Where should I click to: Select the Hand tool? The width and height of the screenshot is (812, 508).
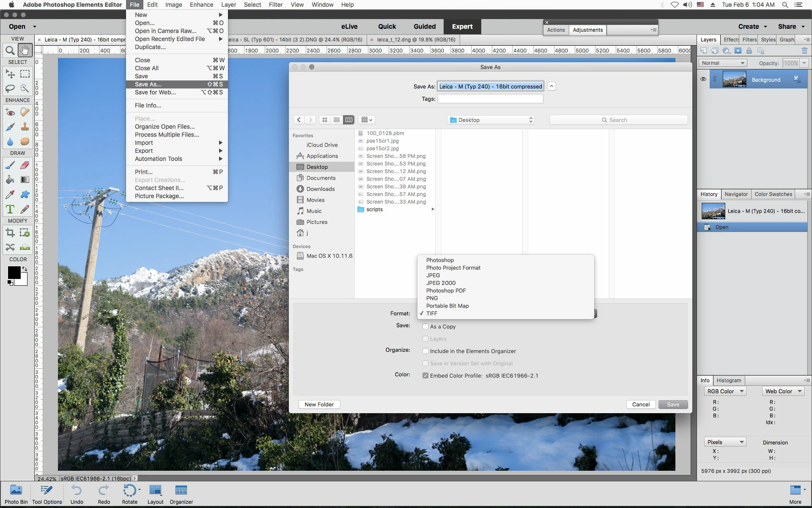25,51
